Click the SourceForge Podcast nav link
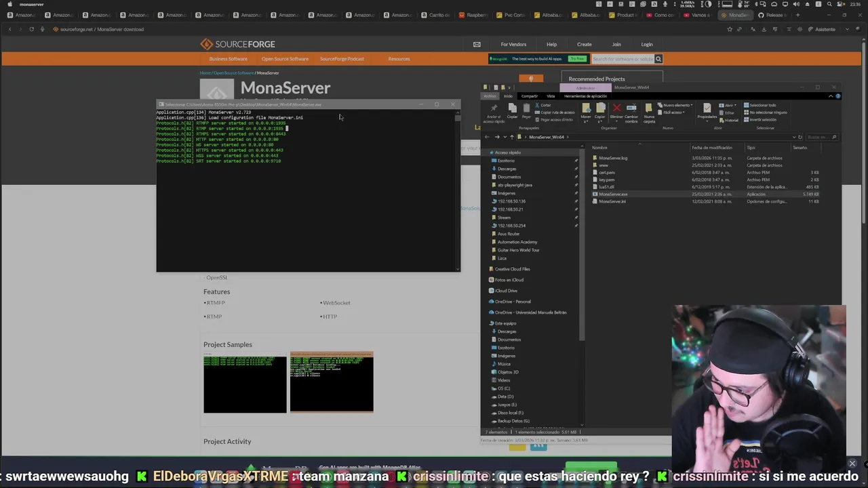 (342, 59)
